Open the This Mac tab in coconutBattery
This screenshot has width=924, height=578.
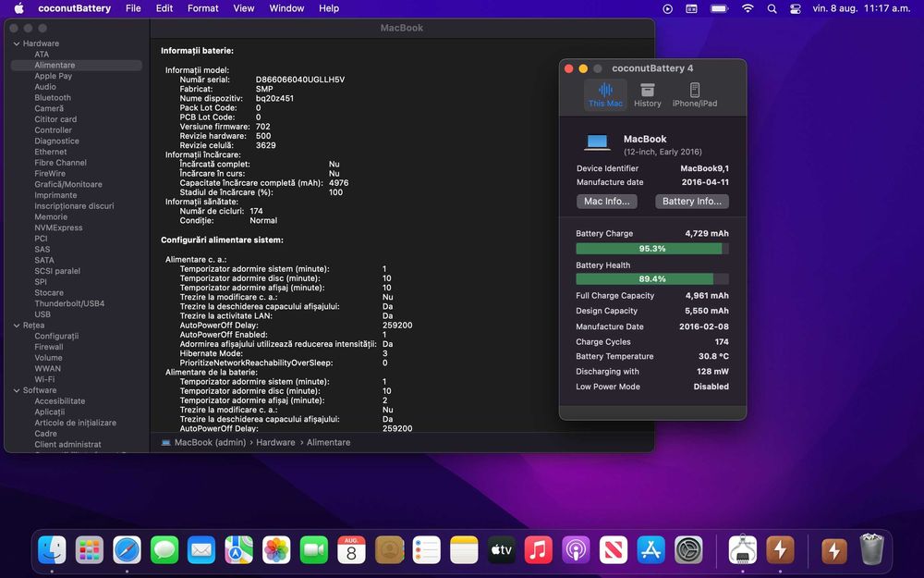click(x=605, y=95)
